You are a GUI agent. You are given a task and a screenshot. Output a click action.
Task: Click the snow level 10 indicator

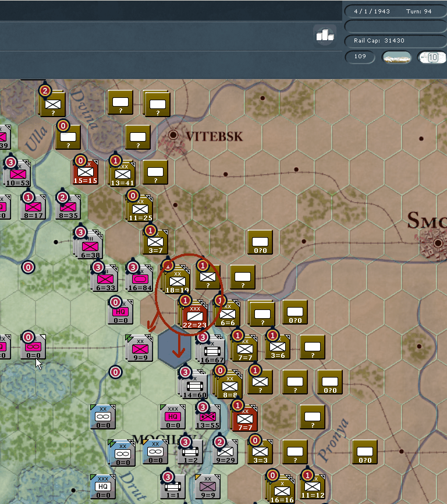432,58
